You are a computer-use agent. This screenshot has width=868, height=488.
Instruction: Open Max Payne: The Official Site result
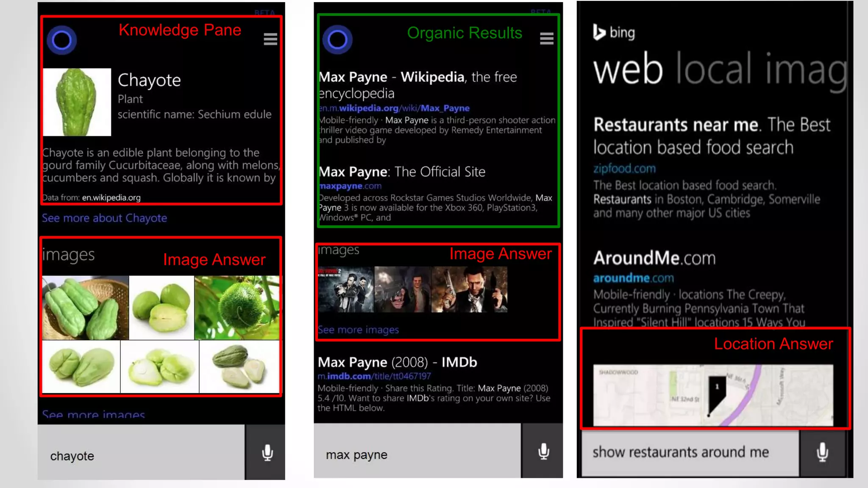pyautogui.click(x=402, y=172)
